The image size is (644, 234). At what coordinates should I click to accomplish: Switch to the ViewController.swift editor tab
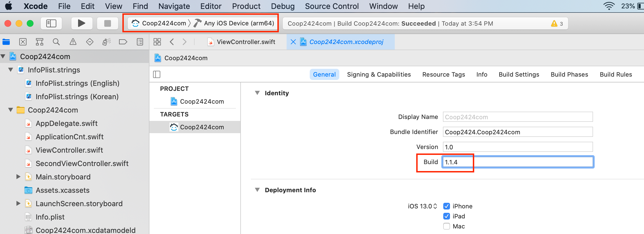(x=241, y=42)
